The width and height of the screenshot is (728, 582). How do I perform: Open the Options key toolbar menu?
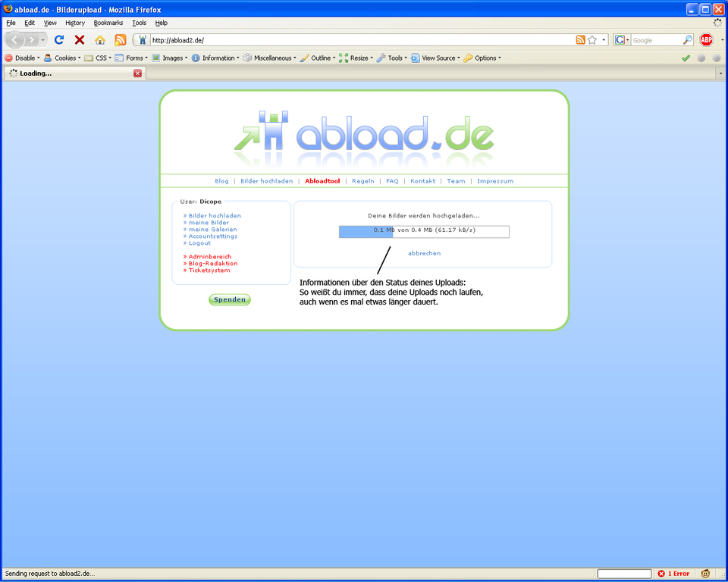pos(482,58)
